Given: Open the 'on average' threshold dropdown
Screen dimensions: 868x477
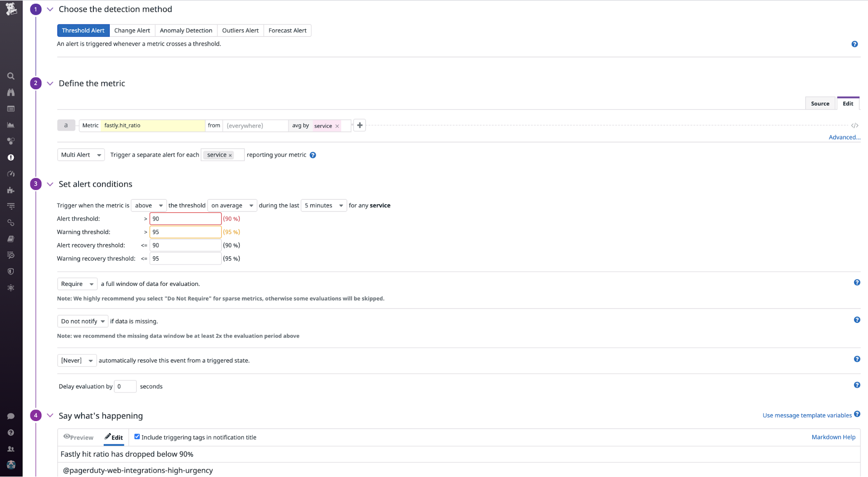Looking at the screenshot, I should click(x=232, y=205).
